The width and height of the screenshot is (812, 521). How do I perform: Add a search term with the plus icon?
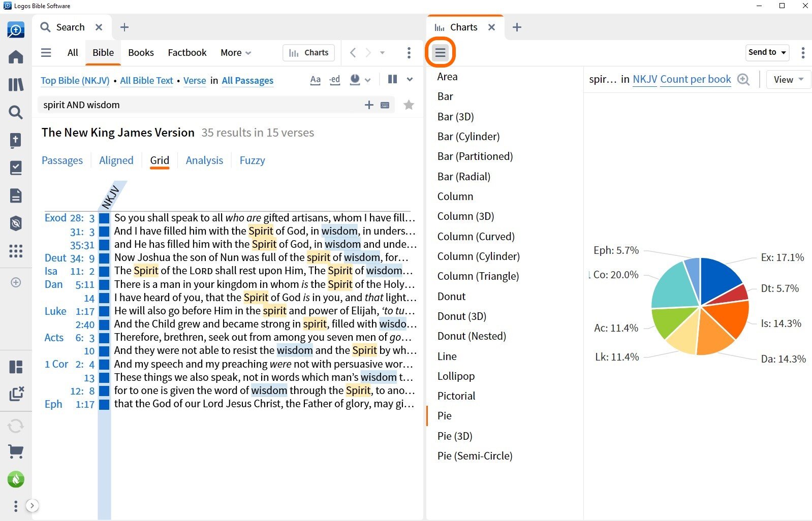coord(369,105)
